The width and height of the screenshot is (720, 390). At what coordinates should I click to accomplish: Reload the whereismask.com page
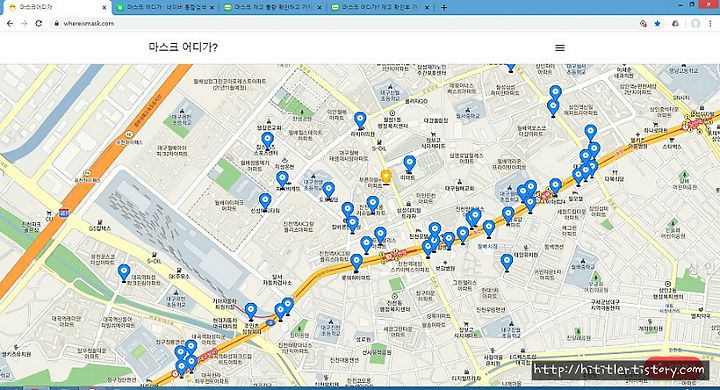[39, 23]
